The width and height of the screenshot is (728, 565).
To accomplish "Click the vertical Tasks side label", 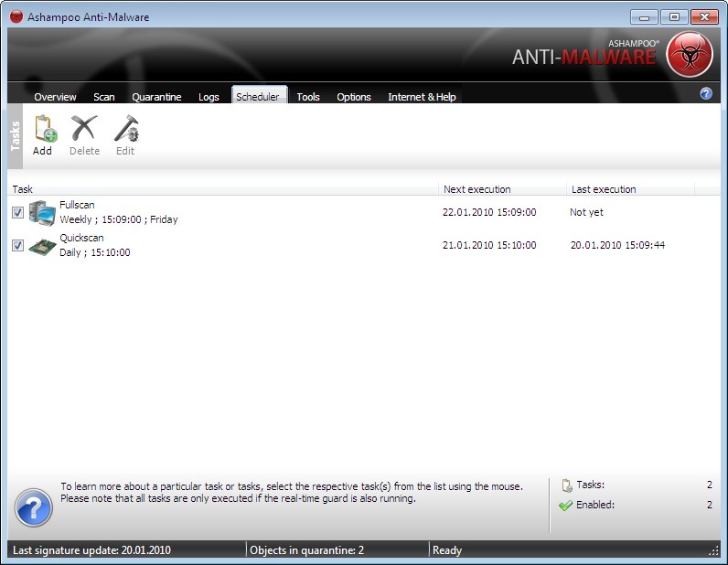I will (16, 136).
